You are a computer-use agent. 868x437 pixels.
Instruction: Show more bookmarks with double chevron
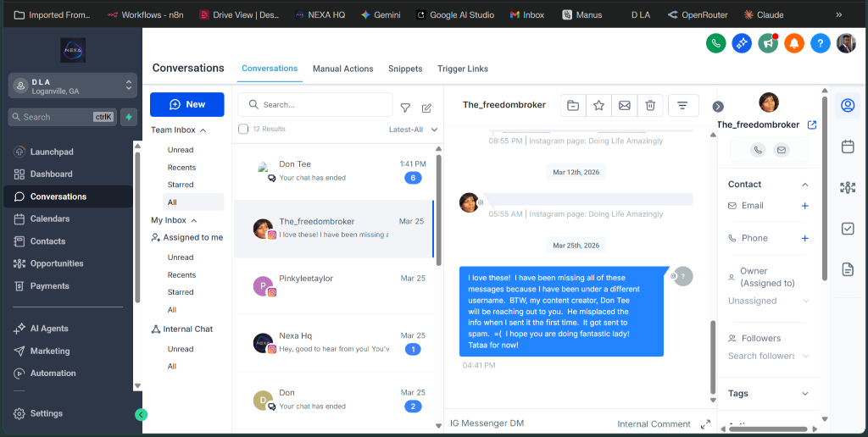click(x=838, y=15)
